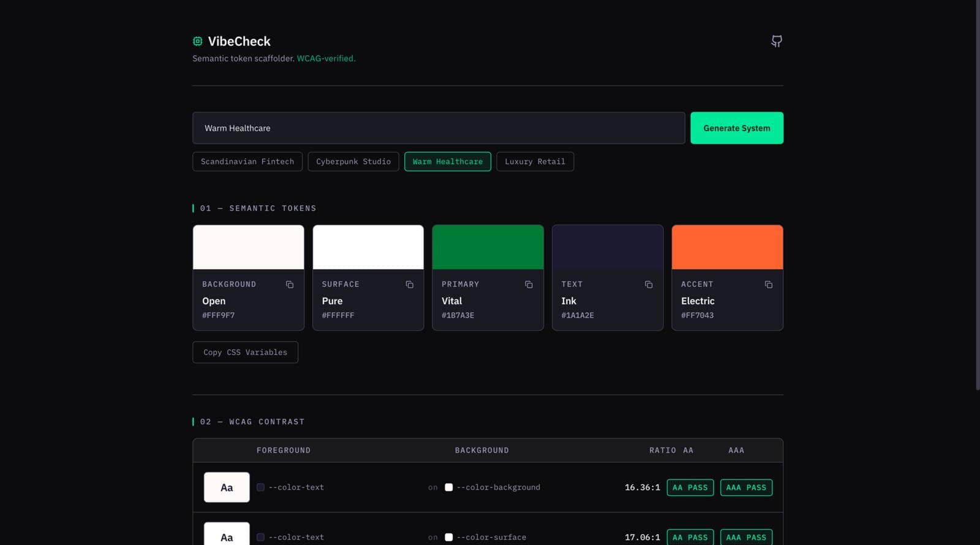
Task: Click the Ink dark text swatch
Action: pyautogui.click(x=608, y=247)
